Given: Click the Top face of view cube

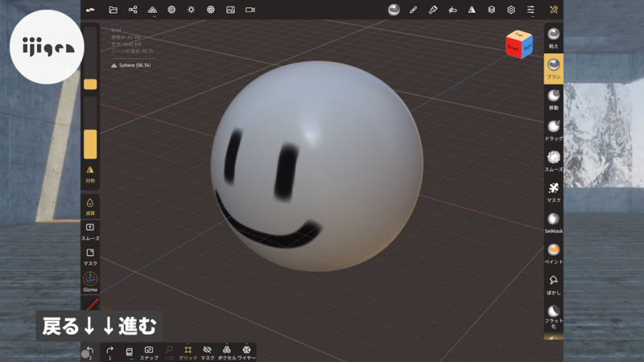Looking at the screenshot, I should [x=519, y=35].
